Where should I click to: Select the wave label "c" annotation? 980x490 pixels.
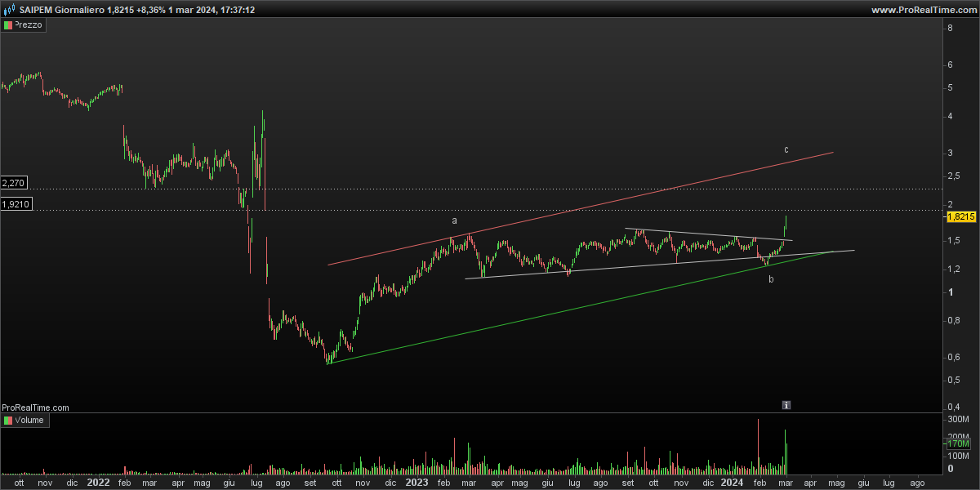point(786,149)
